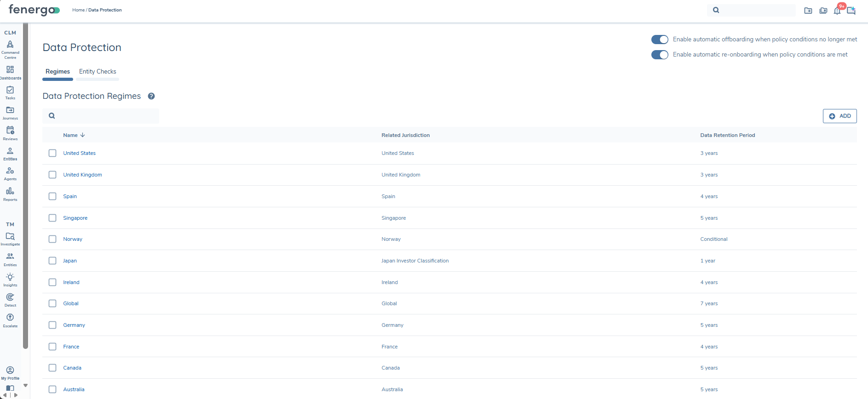This screenshot has height=399, width=868.
Task: Click the ADD button
Action: (x=839, y=116)
